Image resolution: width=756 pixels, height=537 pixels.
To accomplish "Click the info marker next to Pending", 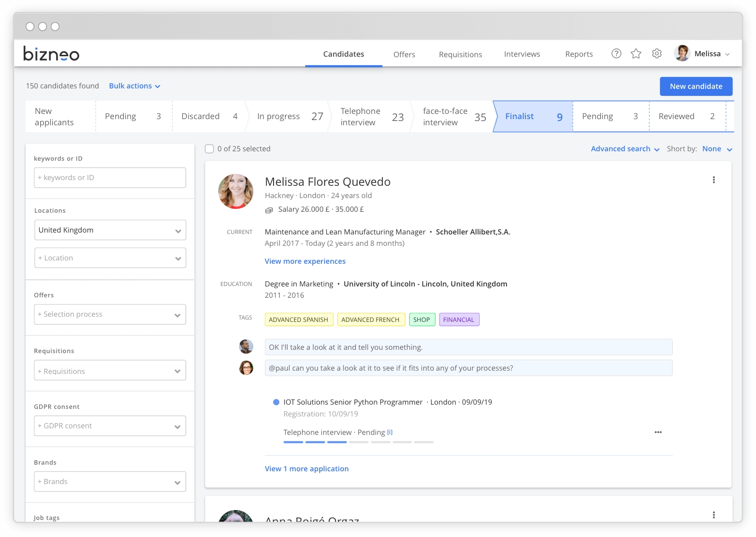I will [390, 432].
